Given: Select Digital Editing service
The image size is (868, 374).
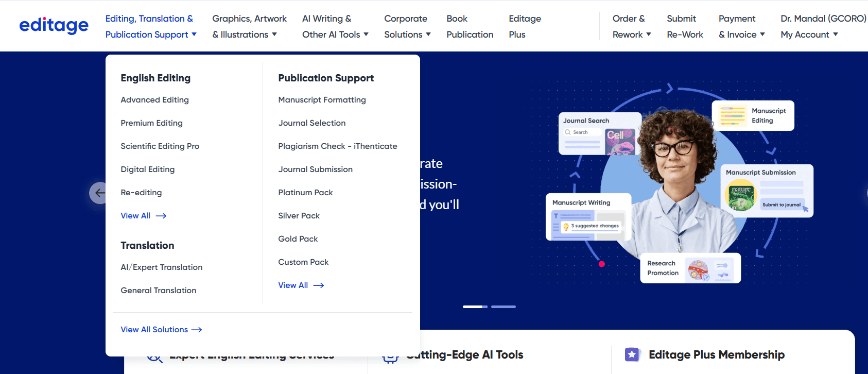Looking at the screenshot, I should pyautogui.click(x=148, y=169).
